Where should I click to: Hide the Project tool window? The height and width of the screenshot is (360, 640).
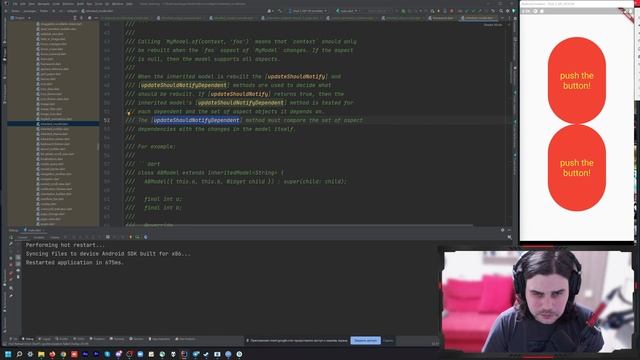[96, 18]
